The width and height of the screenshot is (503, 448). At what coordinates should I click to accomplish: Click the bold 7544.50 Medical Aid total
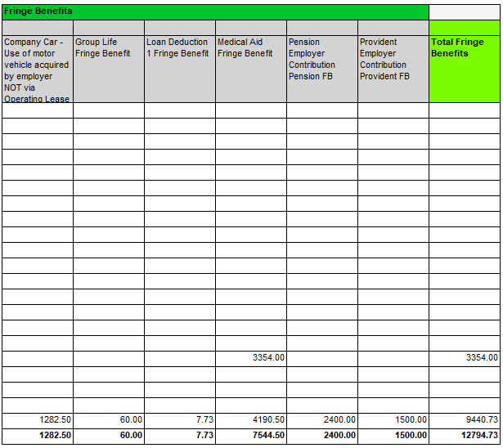250,436
